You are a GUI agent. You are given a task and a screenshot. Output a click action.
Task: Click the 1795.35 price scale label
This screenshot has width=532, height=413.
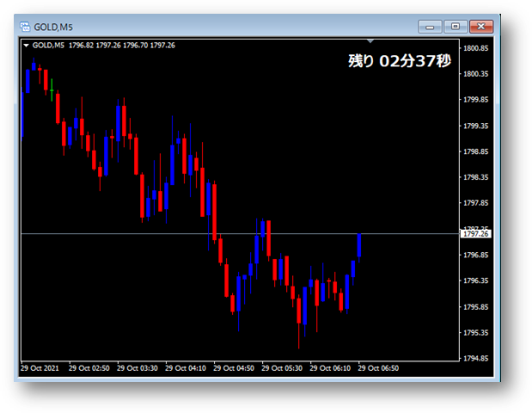[475, 332]
